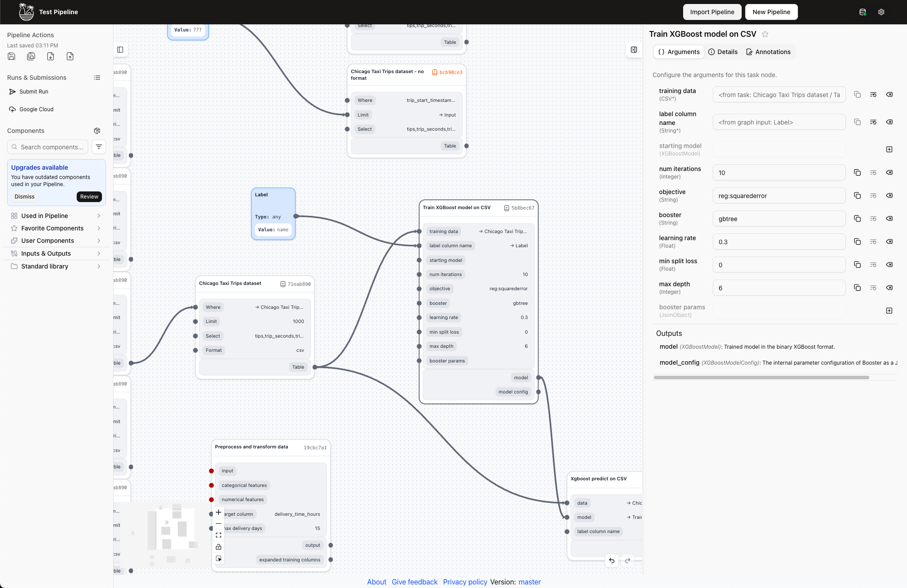The image size is (907, 588).
Task: Collapse the left canvas panel toggle
Action: coord(121,50)
